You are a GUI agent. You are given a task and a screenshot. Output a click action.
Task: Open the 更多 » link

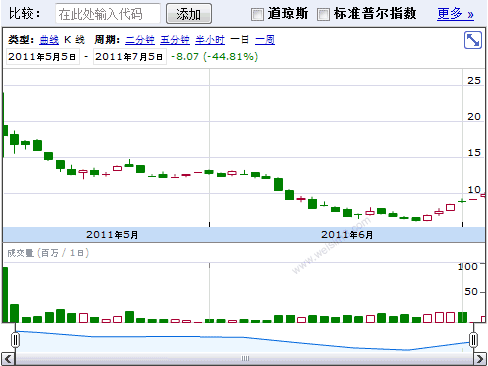[455, 14]
